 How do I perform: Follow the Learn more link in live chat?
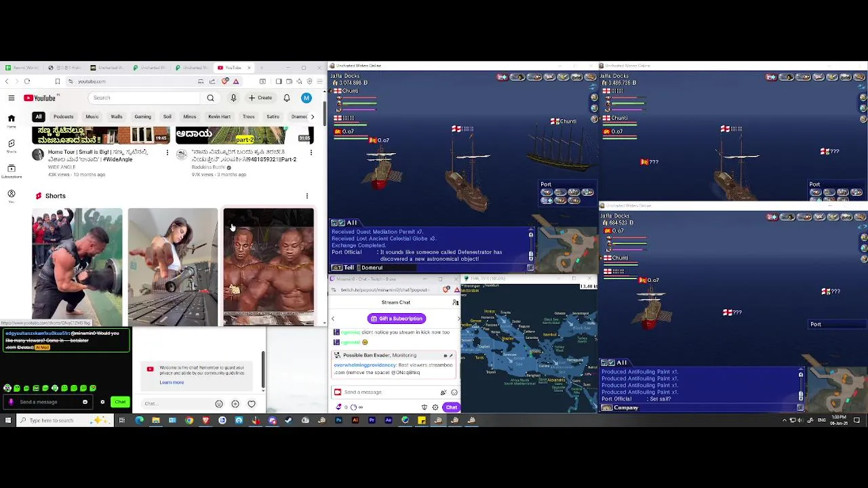pyautogui.click(x=172, y=382)
